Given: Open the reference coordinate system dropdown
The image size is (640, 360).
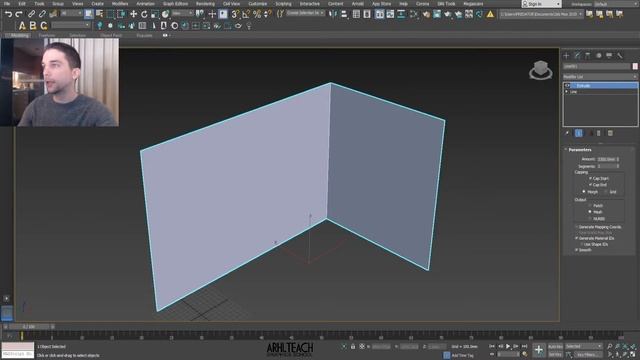Looking at the screenshot, I should click(182, 14).
